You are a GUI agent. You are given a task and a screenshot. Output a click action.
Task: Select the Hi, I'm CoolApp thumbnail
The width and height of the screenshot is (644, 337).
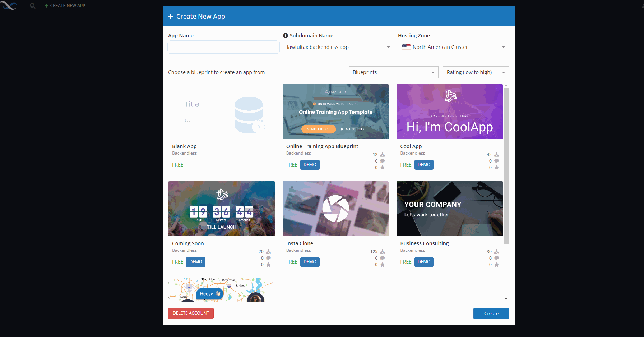(450, 111)
